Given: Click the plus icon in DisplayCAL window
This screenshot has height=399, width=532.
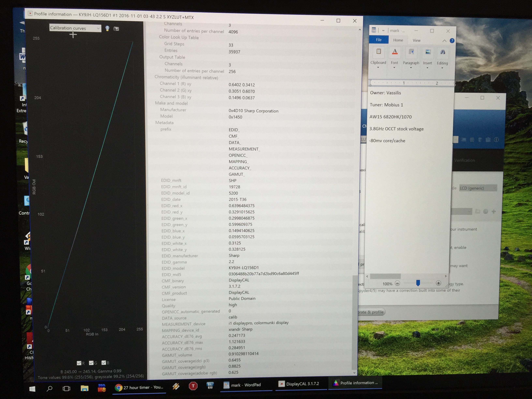Looking at the screenshot, I should (494, 211).
